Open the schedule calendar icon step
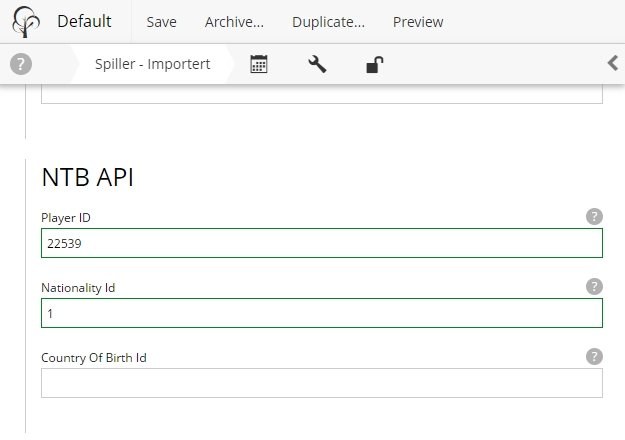Screen dimensions: 625x440 (x=258, y=64)
